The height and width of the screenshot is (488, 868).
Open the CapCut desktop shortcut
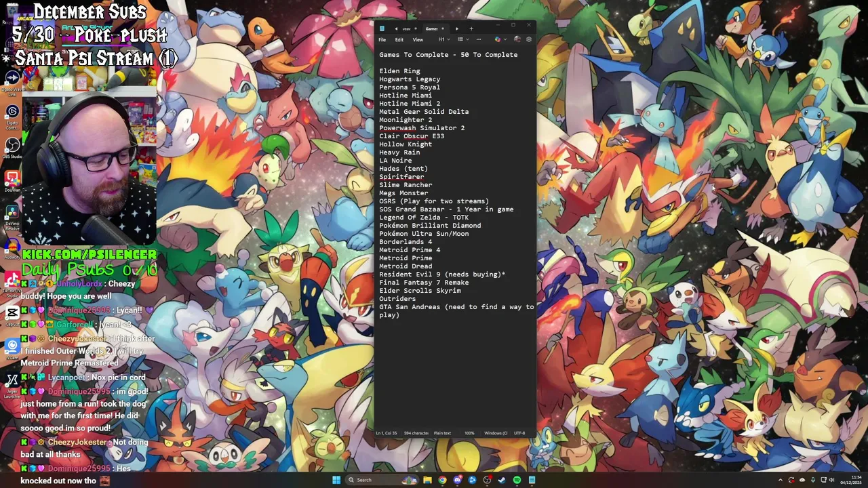(12, 316)
